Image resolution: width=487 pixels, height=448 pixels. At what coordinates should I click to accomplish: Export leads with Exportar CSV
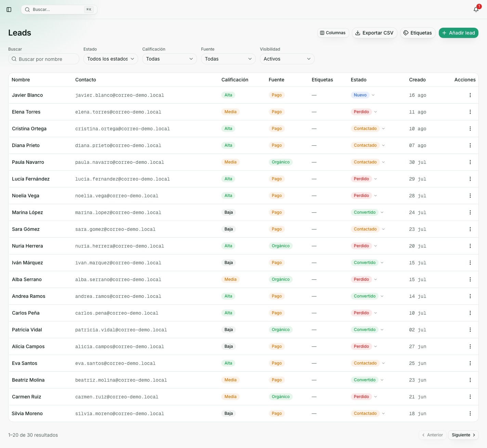click(374, 33)
